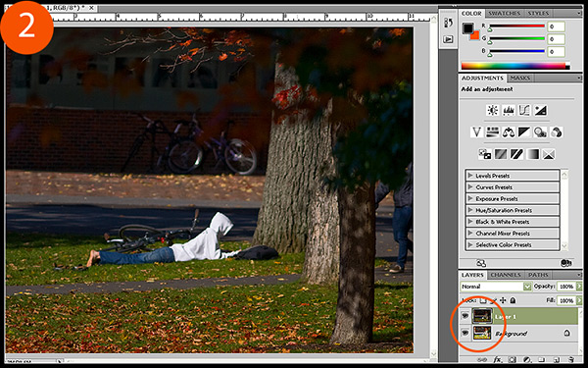Expand Hue/Saturation Presets
Image resolution: width=588 pixels, height=368 pixels.
[469, 210]
